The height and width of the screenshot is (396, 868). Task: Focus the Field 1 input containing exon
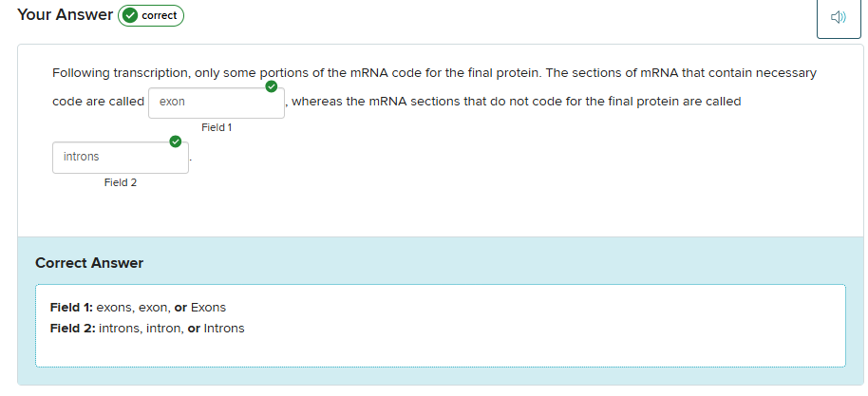coord(217,102)
